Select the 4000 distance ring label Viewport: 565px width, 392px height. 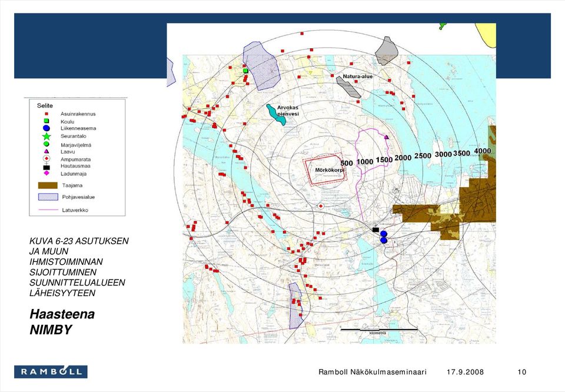click(x=483, y=151)
